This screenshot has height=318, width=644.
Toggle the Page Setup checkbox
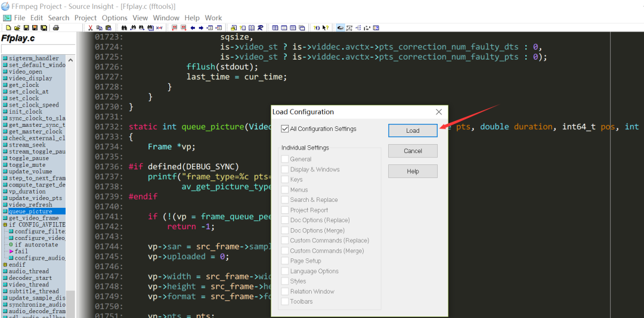(285, 261)
